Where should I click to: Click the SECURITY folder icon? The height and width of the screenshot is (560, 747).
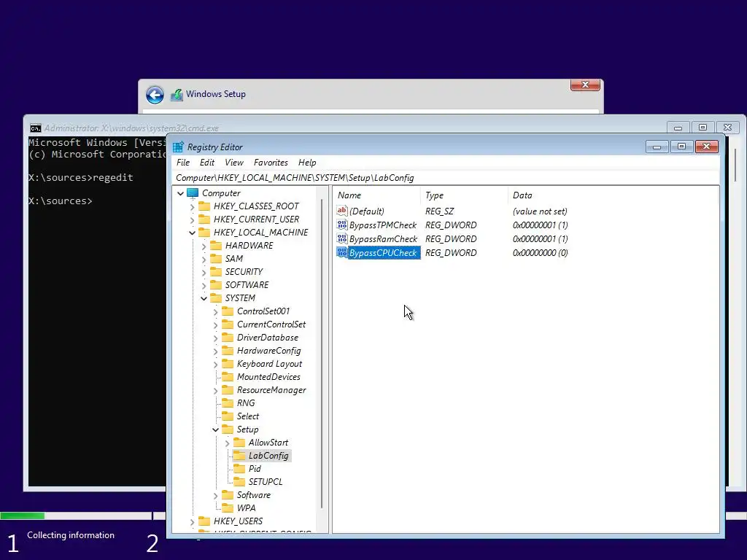(x=216, y=271)
